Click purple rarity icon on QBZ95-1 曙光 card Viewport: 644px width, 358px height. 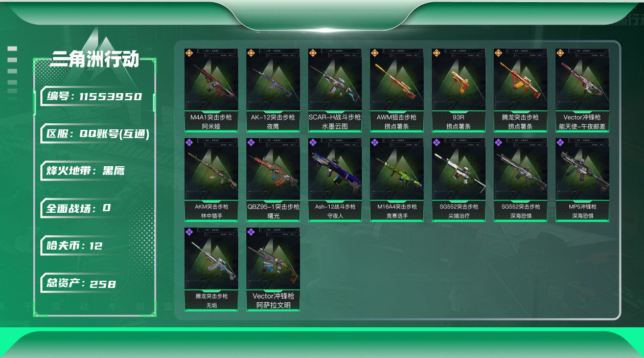pos(251,142)
